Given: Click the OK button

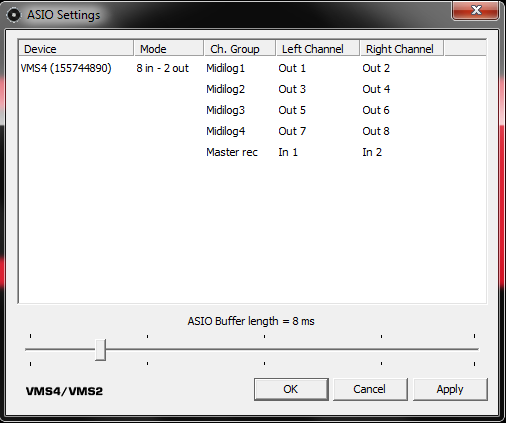Looking at the screenshot, I should click(291, 389).
